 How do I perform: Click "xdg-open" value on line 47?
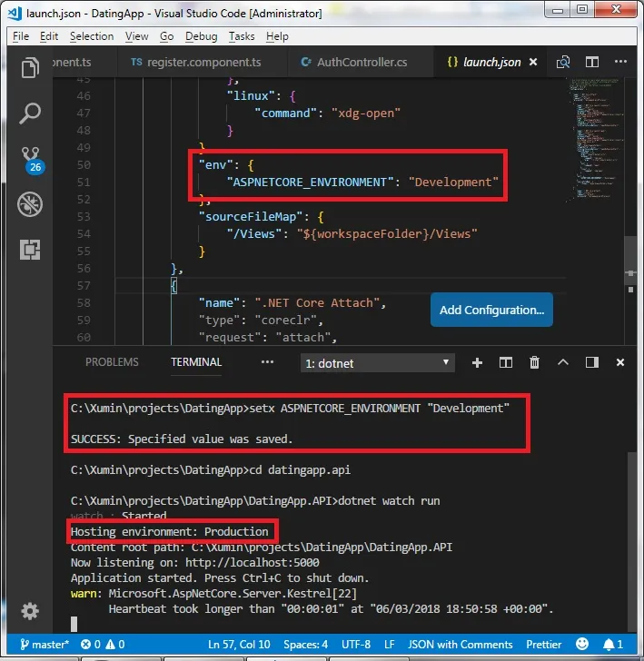pos(366,113)
